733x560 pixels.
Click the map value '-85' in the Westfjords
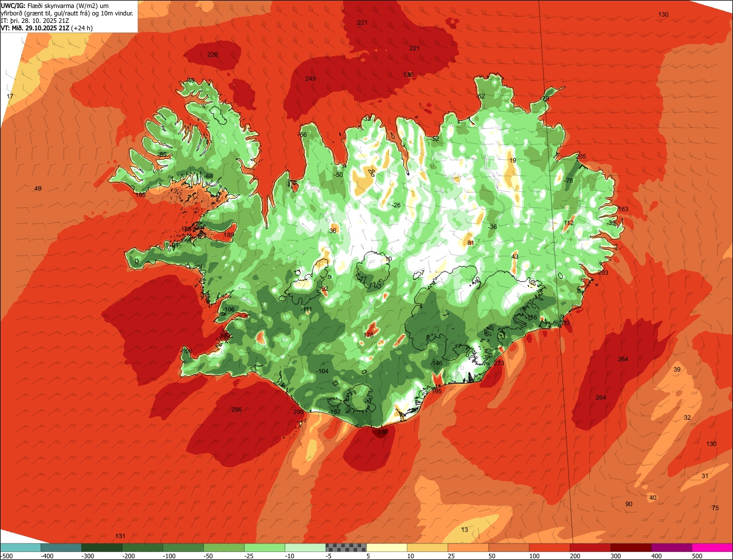tap(162, 155)
